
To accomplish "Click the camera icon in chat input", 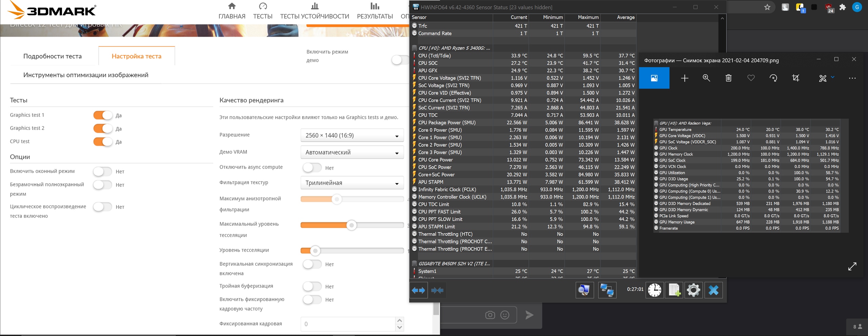I will coord(490,315).
